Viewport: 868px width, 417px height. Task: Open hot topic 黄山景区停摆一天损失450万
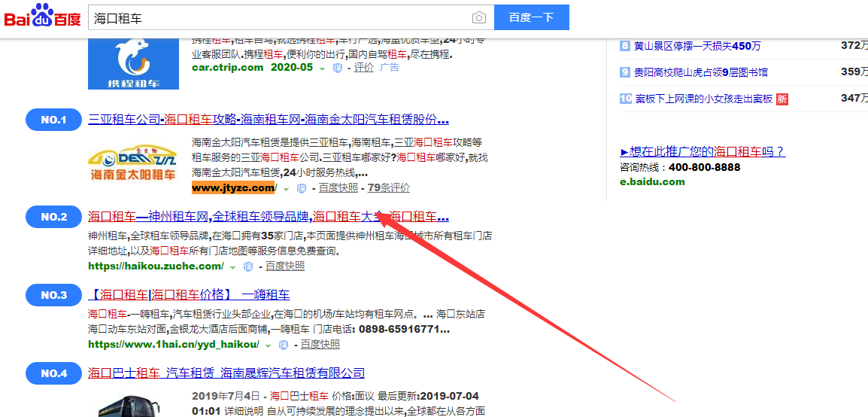point(698,46)
